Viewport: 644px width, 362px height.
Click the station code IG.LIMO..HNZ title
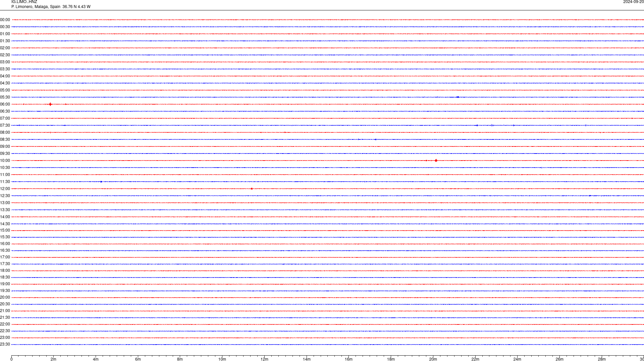(x=24, y=2)
